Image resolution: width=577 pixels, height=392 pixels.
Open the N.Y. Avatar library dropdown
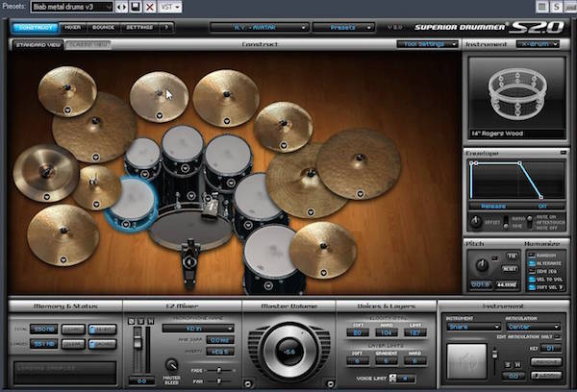click(x=259, y=28)
